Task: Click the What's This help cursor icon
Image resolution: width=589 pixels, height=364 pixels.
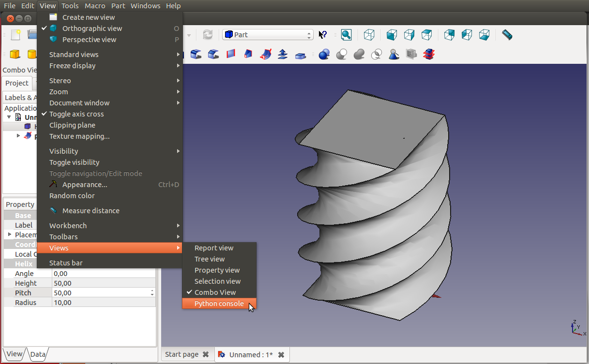Action: point(323,35)
